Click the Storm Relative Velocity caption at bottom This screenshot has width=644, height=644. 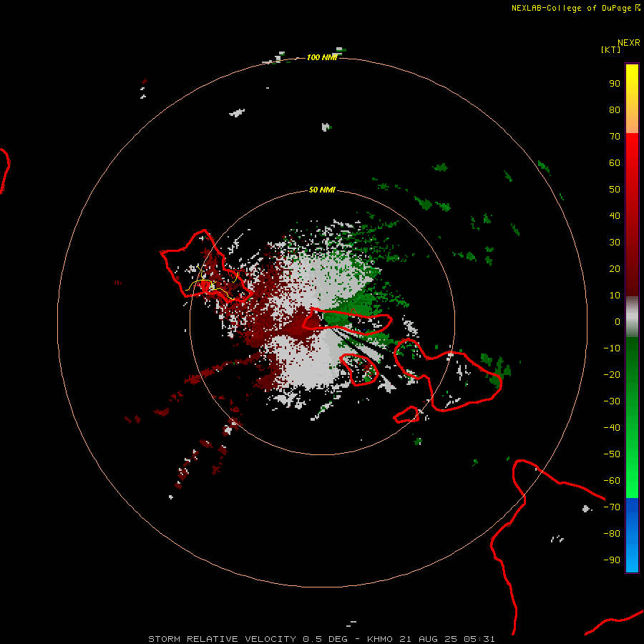point(321,639)
